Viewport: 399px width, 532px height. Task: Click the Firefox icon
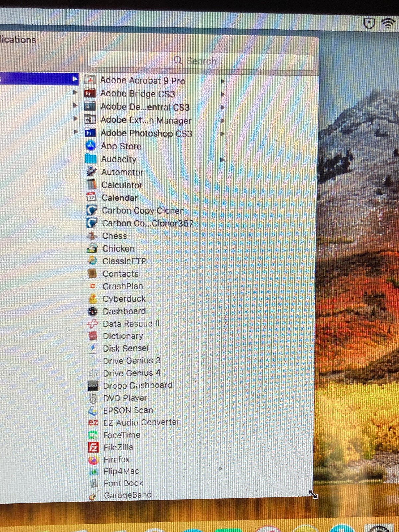click(94, 460)
